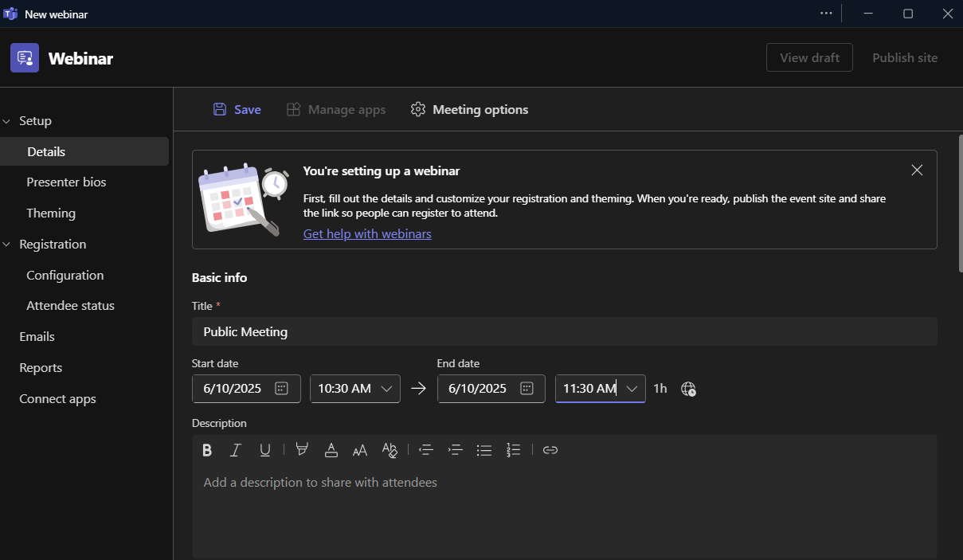This screenshot has width=963, height=560.
Task: Open the more options ellipsis menu
Action: pyautogui.click(x=826, y=14)
